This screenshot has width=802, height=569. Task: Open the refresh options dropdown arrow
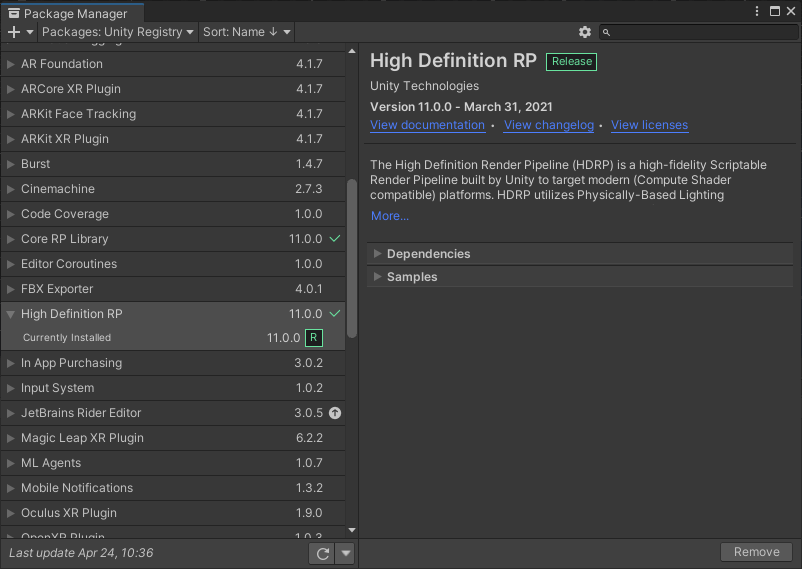[x=346, y=554]
